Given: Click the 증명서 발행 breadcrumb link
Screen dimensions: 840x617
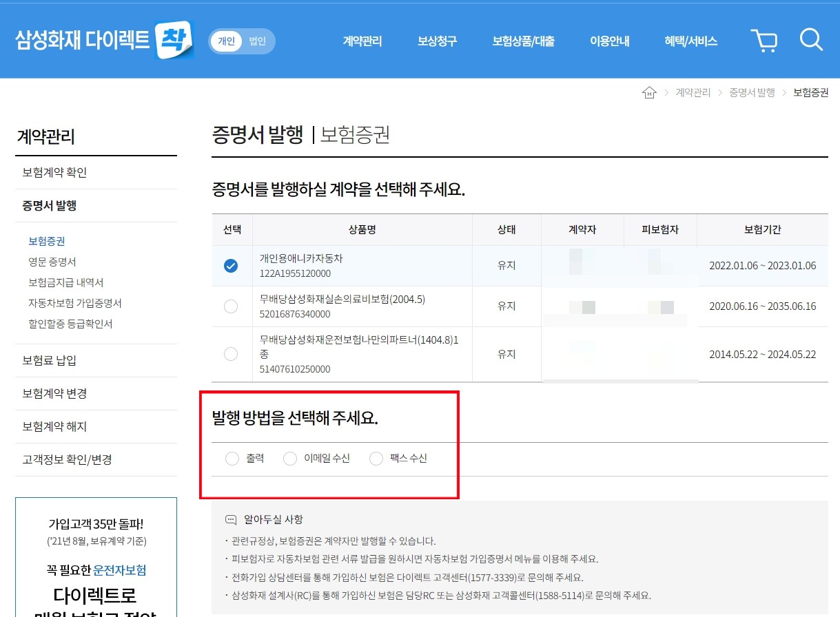Looking at the screenshot, I should click(752, 92).
